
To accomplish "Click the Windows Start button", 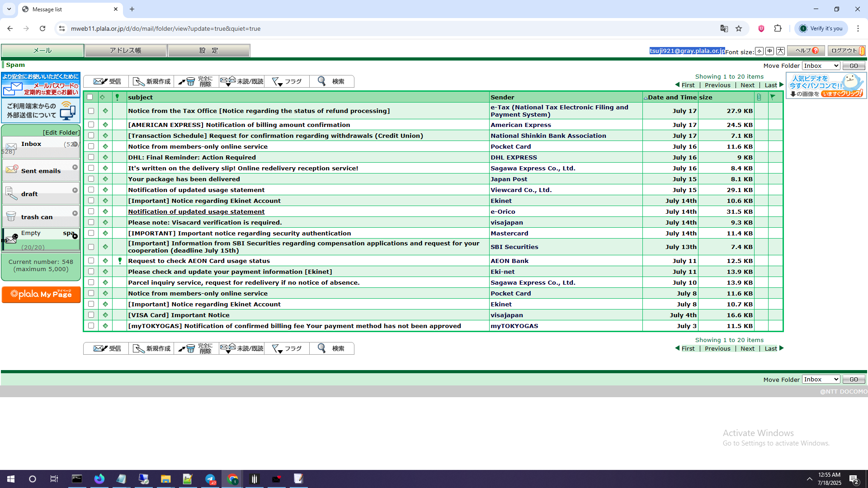I will pyautogui.click(x=11, y=479).
